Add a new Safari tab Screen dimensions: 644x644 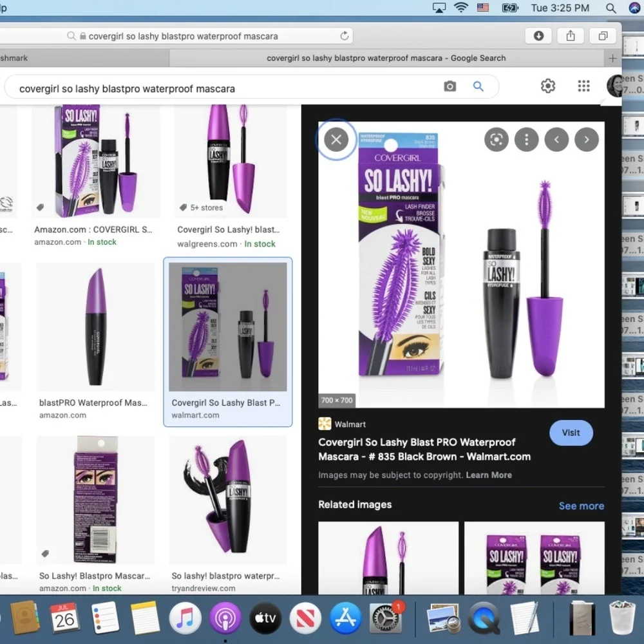point(612,59)
